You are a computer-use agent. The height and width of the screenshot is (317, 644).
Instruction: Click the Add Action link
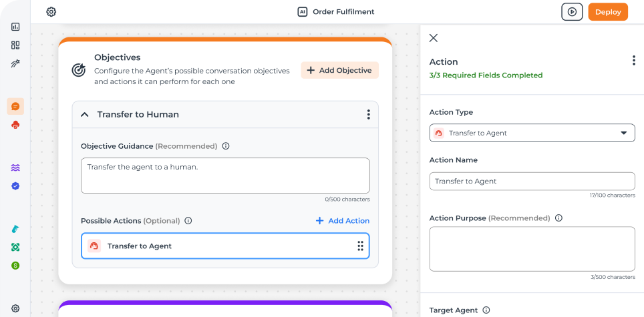coord(342,221)
